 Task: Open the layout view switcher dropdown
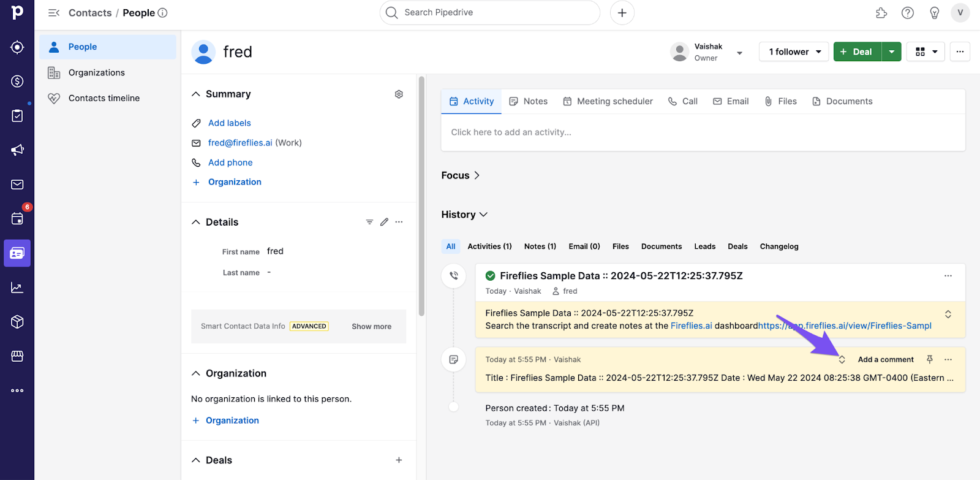pos(925,52)
